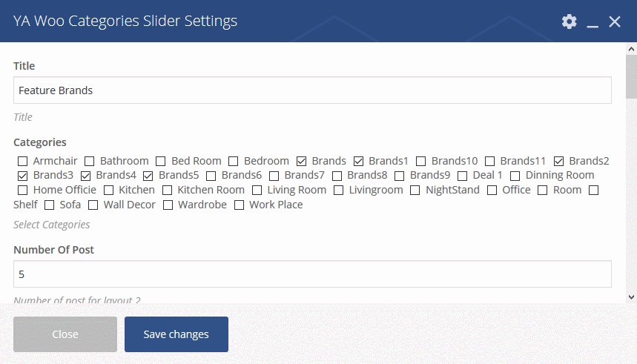Open the settings gear icon
This screenshot has width=637, height=364.
[x=570, y=21]
